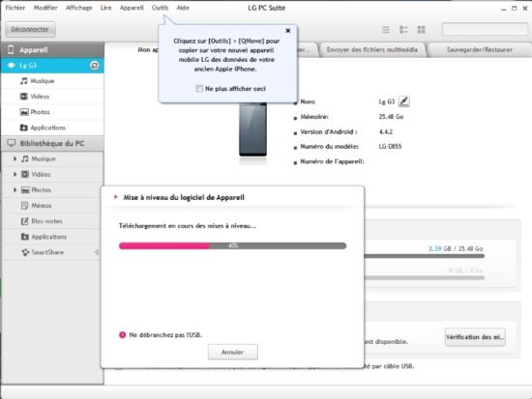The image size is (532, 399).
Task: Open the Outils menu
Action: (x=160, y=8)
